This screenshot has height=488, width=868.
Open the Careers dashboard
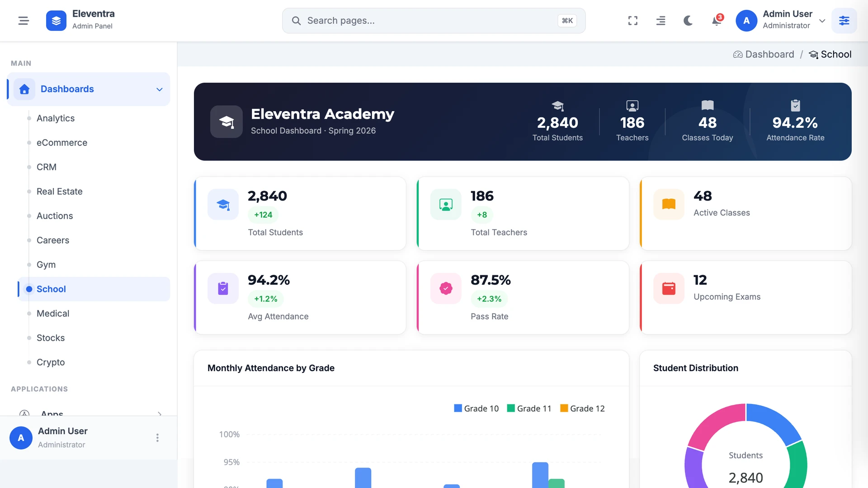(x=53, y=240)
